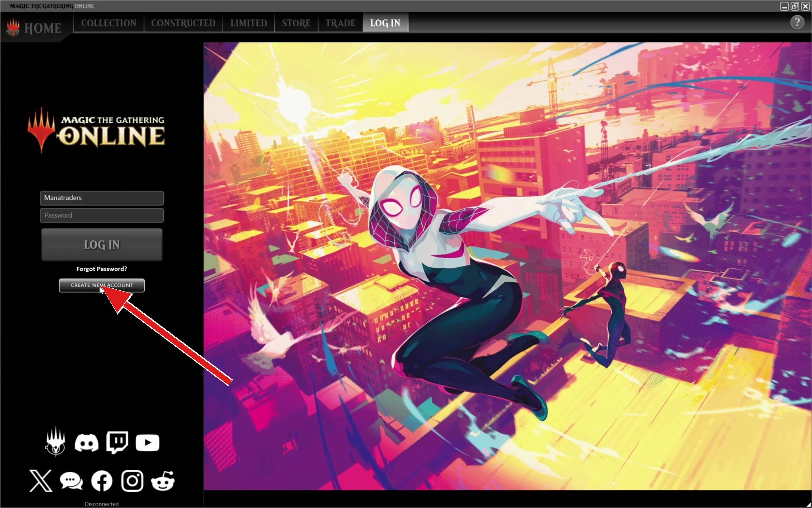
Task: Select the LIMITED tab
Action: [249, 23]
